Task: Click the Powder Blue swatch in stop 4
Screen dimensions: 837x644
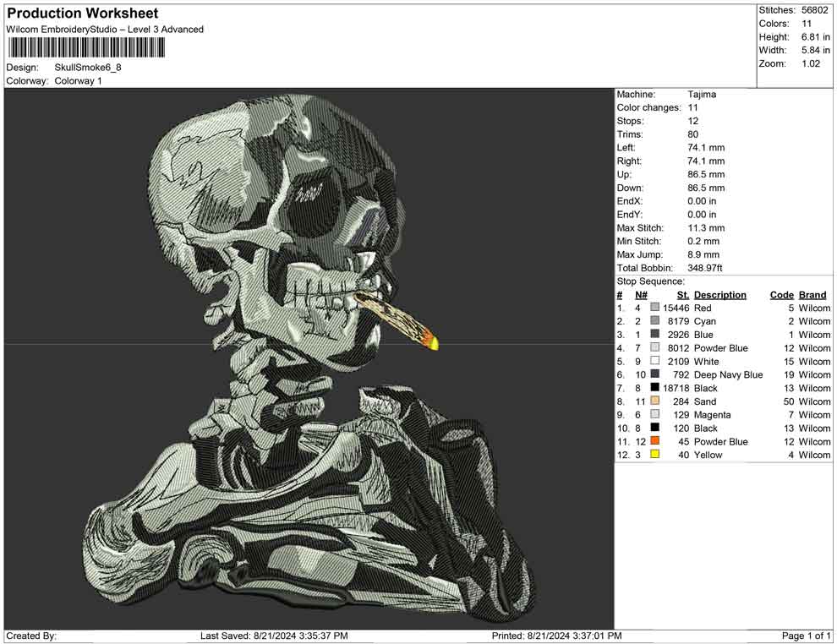Action: pos(654,348)
